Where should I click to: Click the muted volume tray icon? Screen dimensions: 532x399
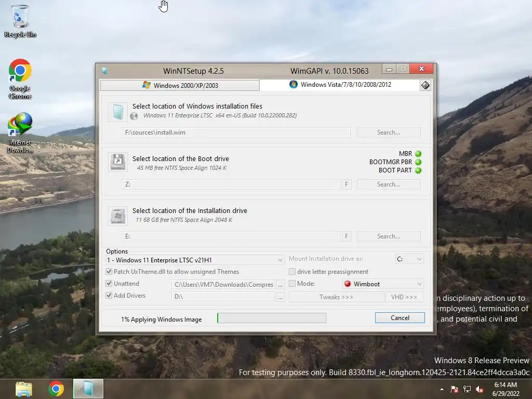(x=480, y=389)
